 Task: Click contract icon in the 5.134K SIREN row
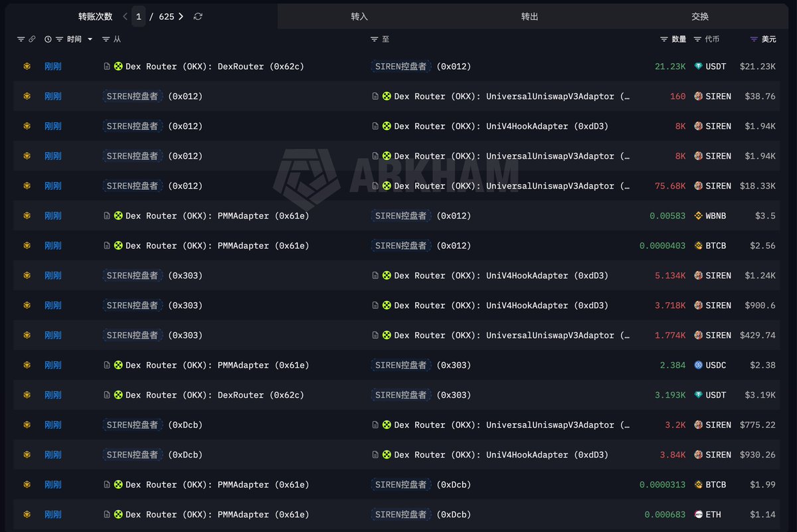[x=375, y=276]
